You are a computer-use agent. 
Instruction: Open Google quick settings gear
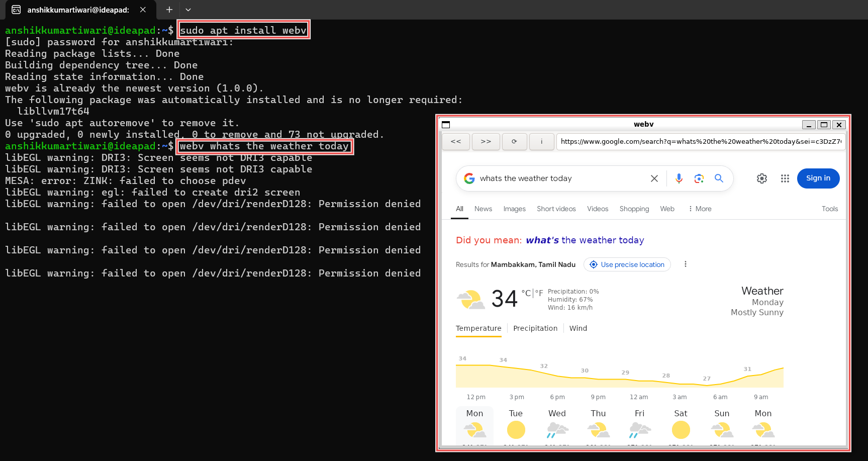(761, 178)
